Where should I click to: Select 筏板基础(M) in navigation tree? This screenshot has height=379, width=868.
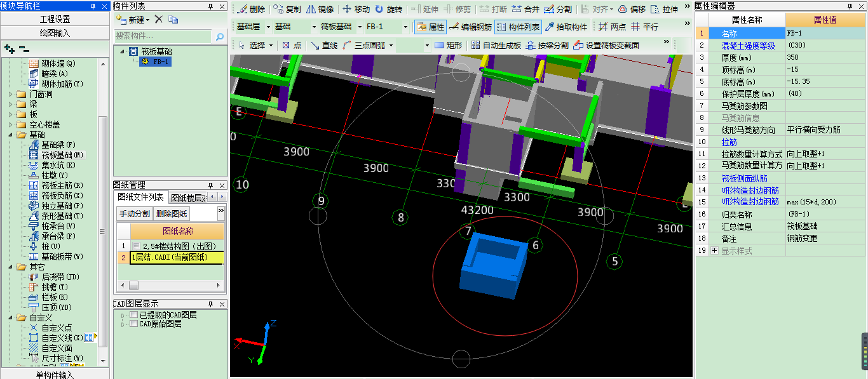(57, 155)
